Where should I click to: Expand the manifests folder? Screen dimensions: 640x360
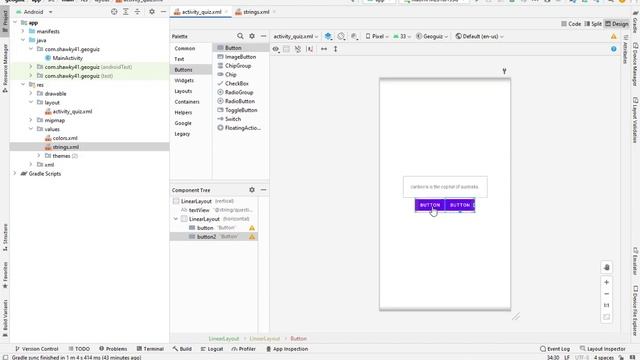(23, 31)
